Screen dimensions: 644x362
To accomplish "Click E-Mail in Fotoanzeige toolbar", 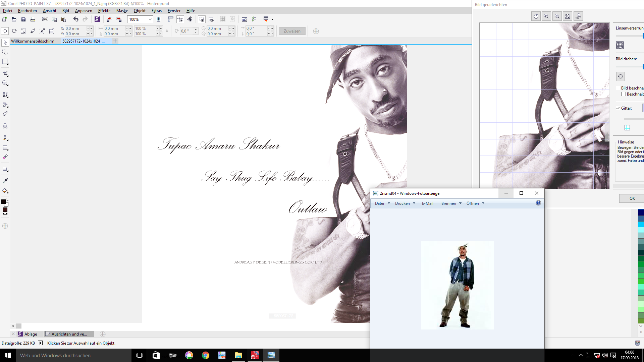I will [427, 203].
